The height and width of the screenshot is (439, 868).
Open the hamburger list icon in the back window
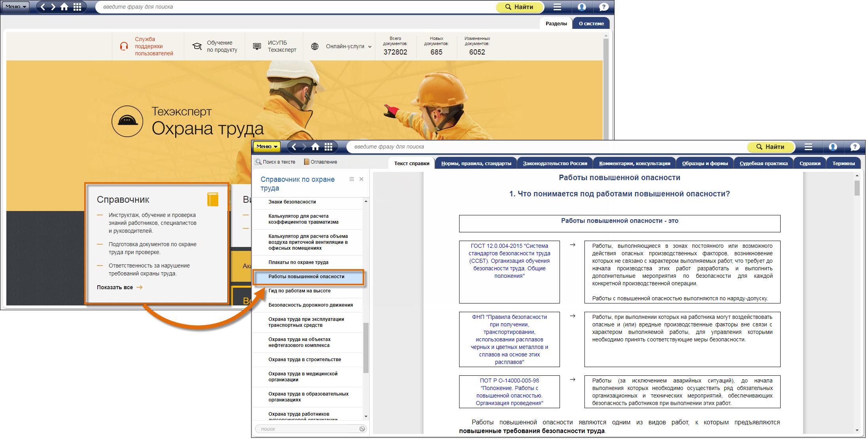(x=557, y=7)
